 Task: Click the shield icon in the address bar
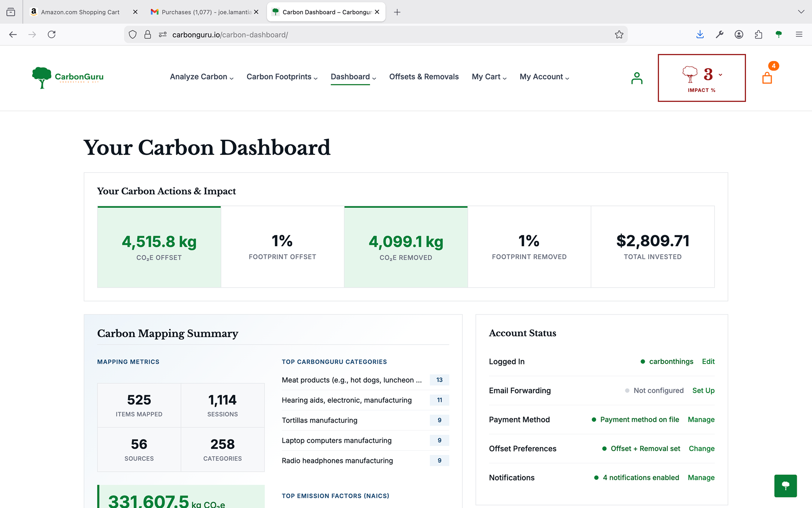click(x=133, y=34)
